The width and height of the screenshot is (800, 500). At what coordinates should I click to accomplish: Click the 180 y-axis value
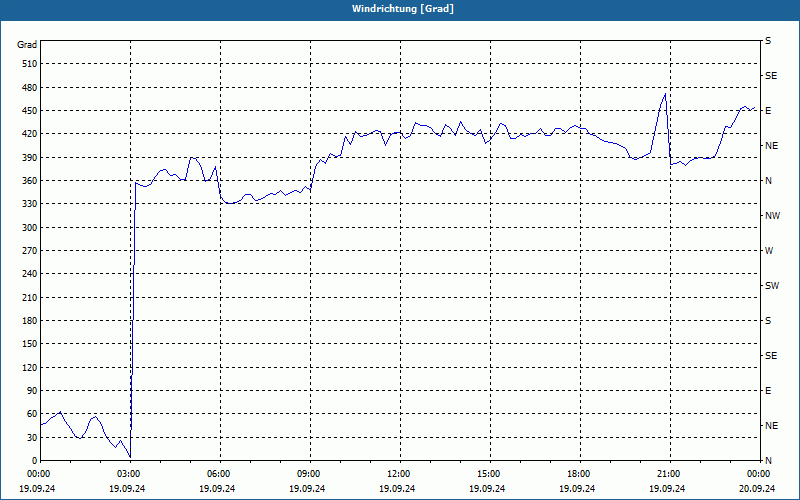point(30,321)
